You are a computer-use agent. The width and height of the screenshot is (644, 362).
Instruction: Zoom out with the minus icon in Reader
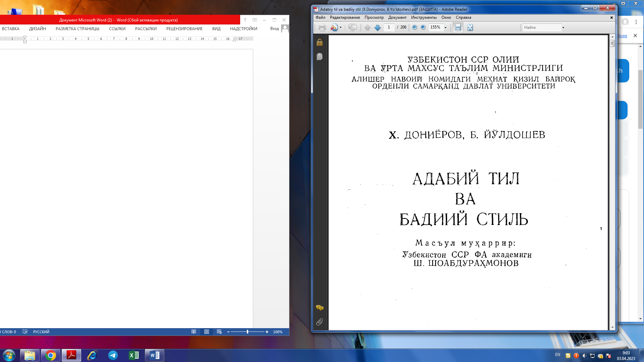coord(414,27)
